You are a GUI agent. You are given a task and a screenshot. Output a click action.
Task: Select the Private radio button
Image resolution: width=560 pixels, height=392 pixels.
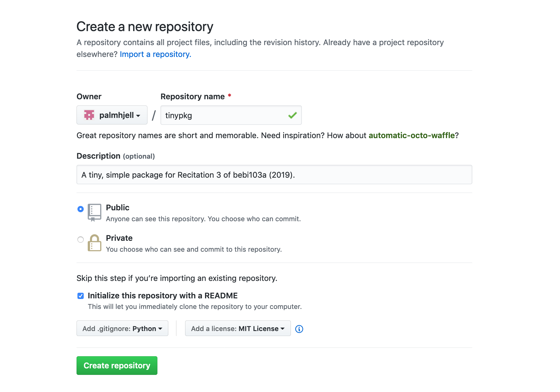pos(81,240)
